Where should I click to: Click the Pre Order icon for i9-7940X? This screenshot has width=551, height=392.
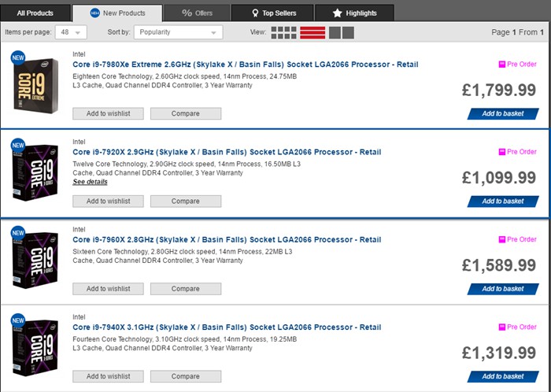click(x=502, y=327)
